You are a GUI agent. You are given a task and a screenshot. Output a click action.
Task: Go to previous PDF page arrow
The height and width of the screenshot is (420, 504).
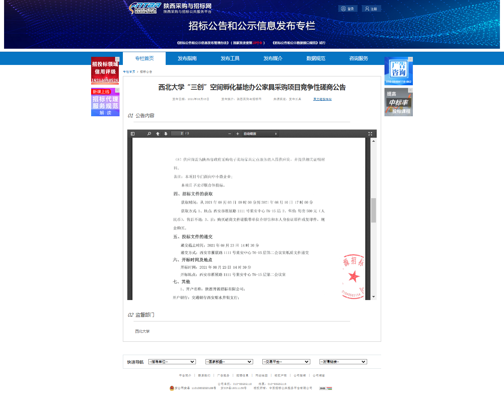click(x=158, y=134)
